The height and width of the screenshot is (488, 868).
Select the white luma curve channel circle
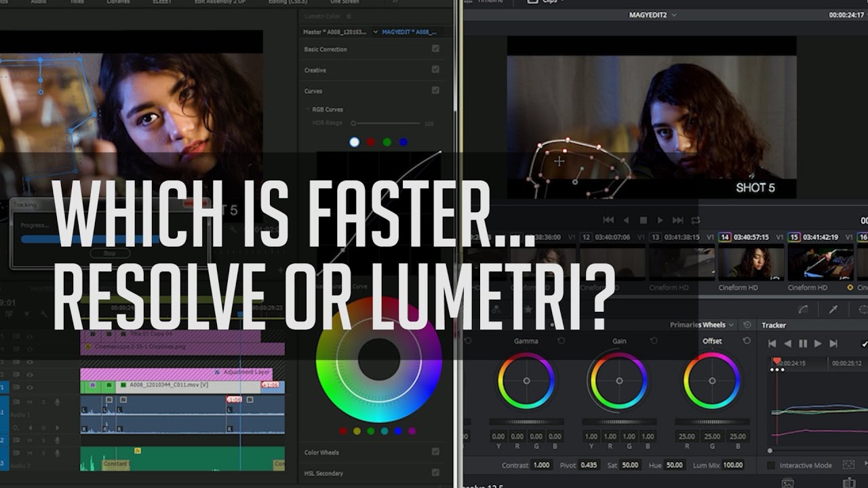(x=355, y=142)
